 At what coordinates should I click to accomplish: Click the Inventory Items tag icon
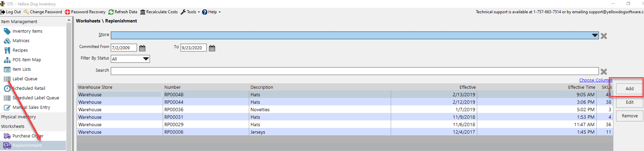click(7, 31)
